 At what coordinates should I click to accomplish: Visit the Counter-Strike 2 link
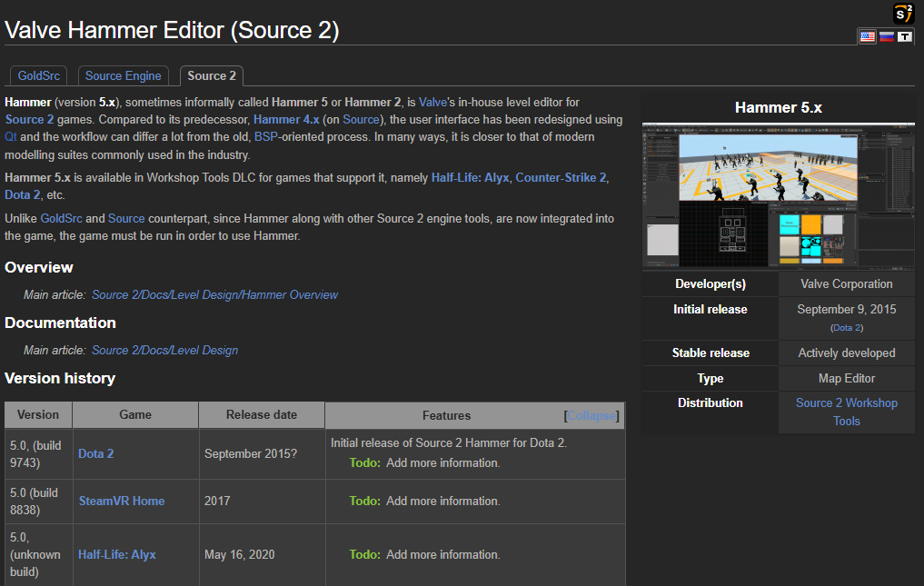pos(561,177)
